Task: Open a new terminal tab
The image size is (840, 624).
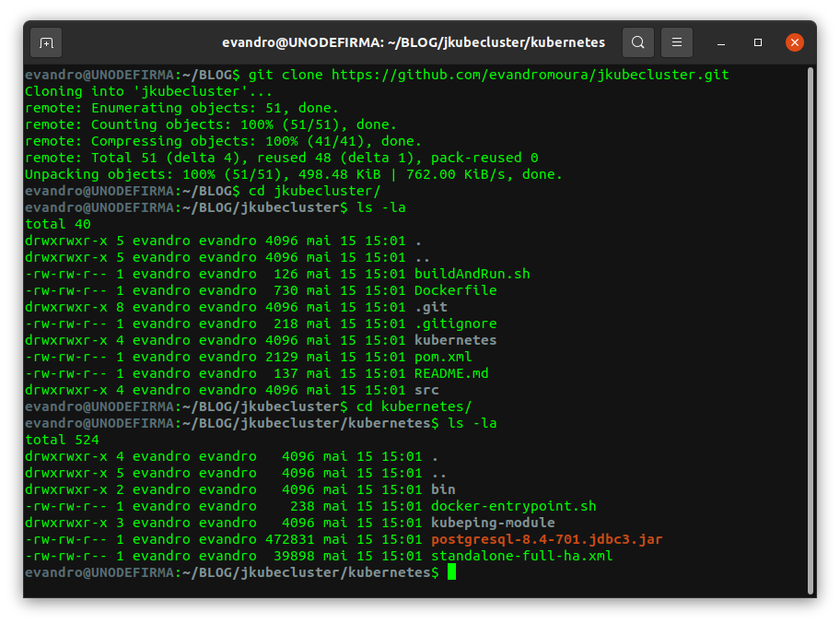Action: point(46,42)
